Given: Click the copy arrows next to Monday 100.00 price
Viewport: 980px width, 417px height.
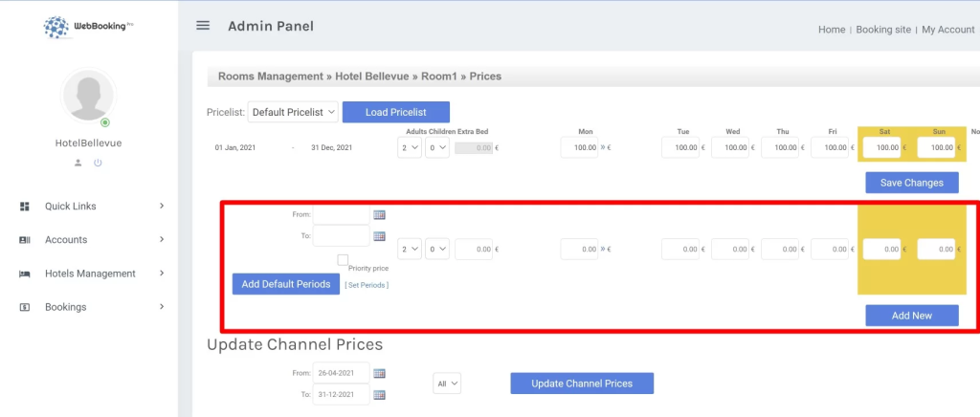Looking at the screenshot, I should click(603, 148).
